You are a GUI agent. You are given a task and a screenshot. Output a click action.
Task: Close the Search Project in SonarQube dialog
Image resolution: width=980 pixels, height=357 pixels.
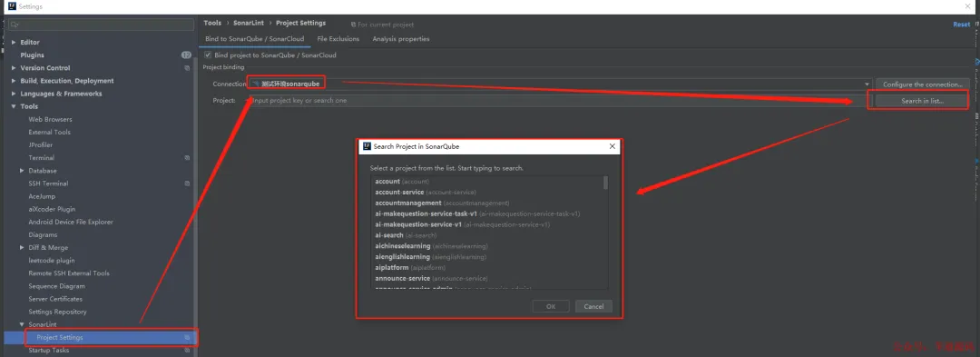(612, 146)
